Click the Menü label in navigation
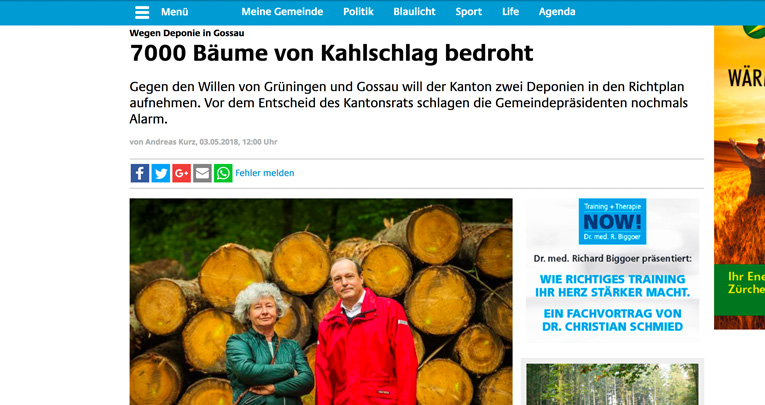This screenshot has width=765, height=405. pyautogui.click(x=175, y=12)
